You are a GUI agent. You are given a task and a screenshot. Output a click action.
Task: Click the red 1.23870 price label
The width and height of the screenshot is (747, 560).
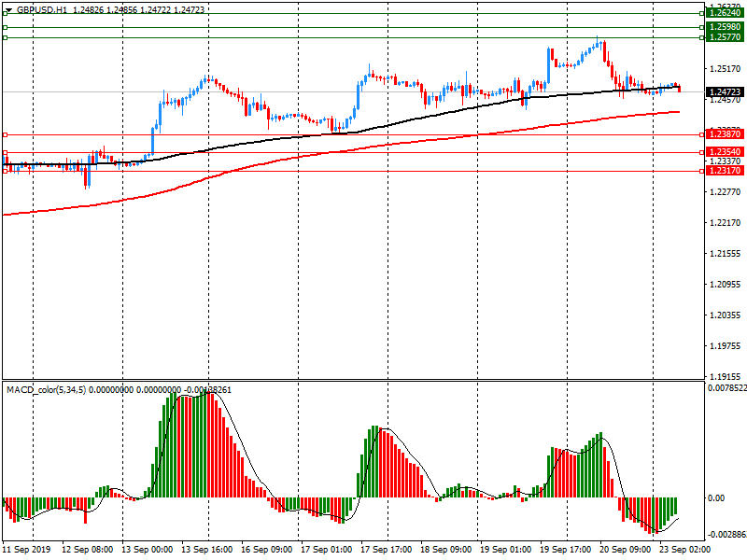pyautogui.click(x=725, y=134)
